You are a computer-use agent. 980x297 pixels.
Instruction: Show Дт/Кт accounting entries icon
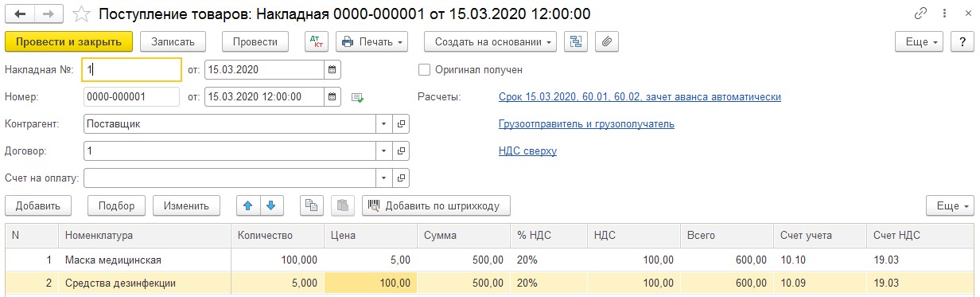coord(317,41)
